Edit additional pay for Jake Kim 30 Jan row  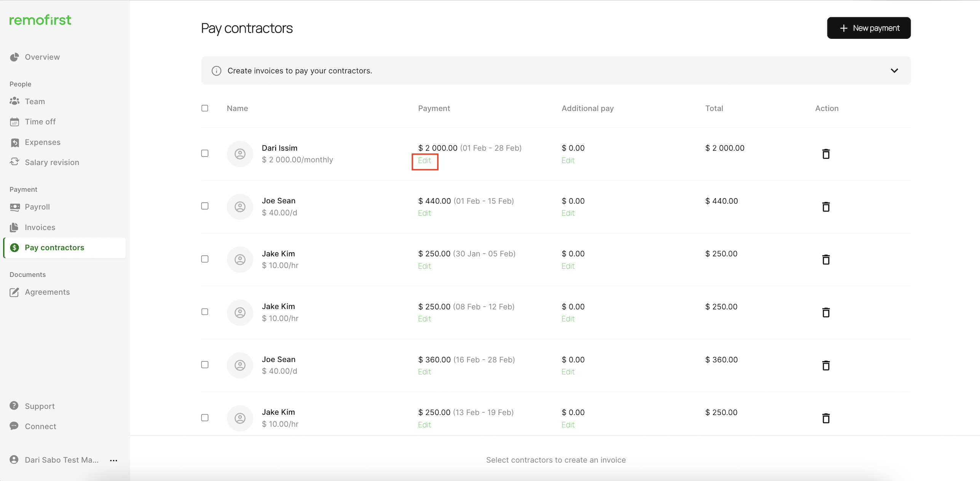(568, 266)
